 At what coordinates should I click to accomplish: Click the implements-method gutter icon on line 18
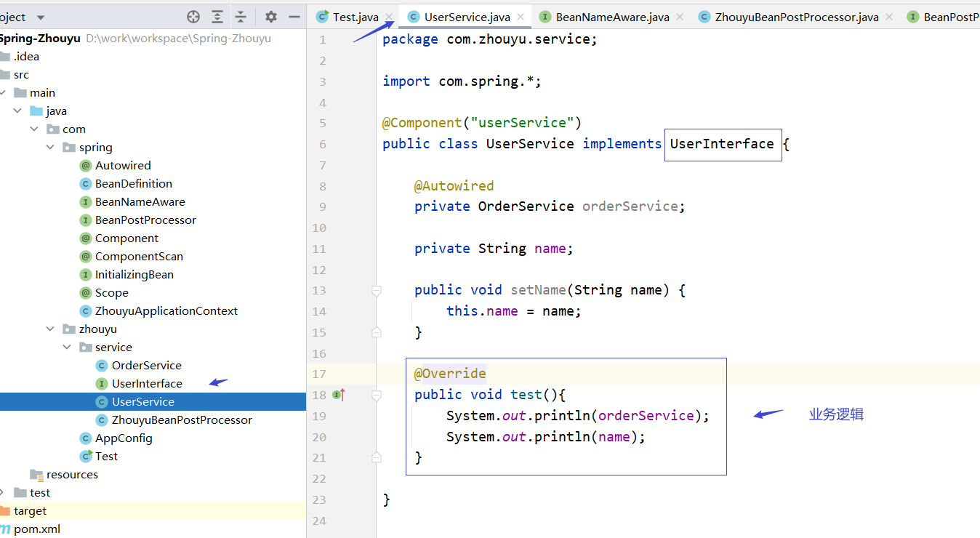tap(338, 395)
